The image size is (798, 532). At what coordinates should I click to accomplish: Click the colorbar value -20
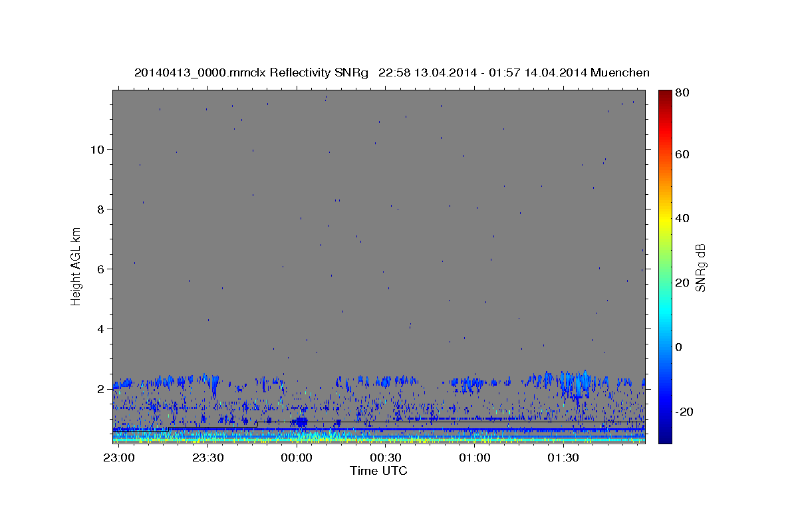click(684, 412)
